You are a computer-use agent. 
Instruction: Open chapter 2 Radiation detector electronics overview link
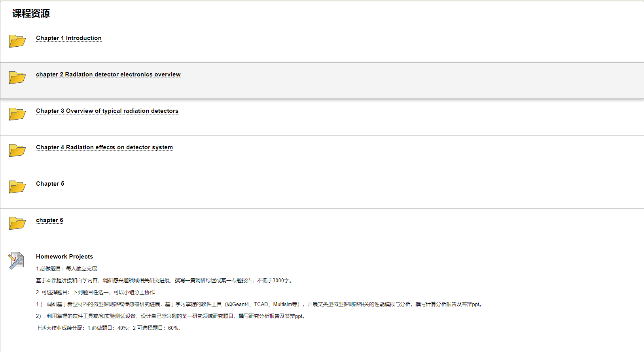point(108,74)
